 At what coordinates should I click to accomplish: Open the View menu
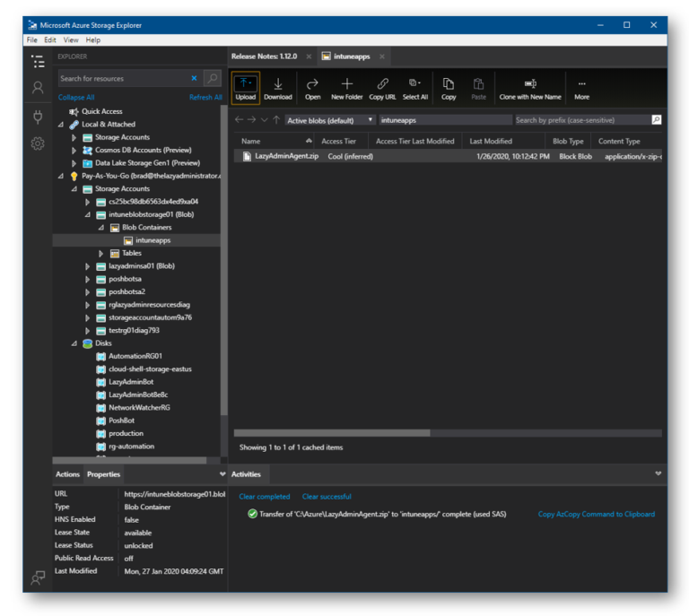click(71, 40)
